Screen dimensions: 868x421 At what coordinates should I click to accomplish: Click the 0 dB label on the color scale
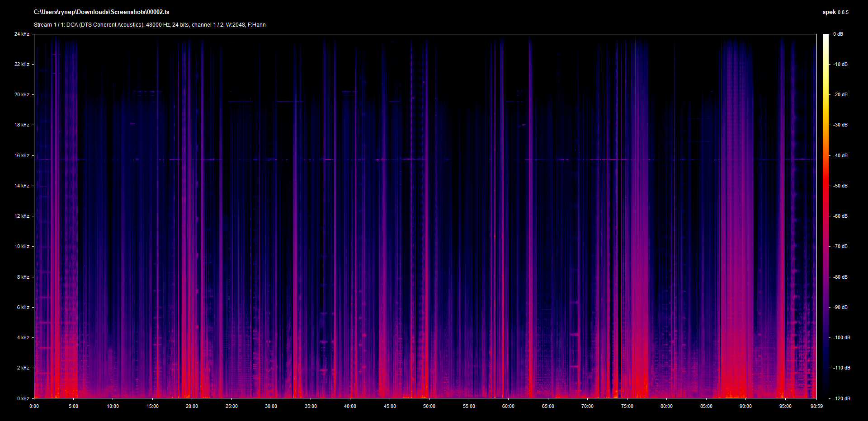pyautogui.click(x=838, y=34)
